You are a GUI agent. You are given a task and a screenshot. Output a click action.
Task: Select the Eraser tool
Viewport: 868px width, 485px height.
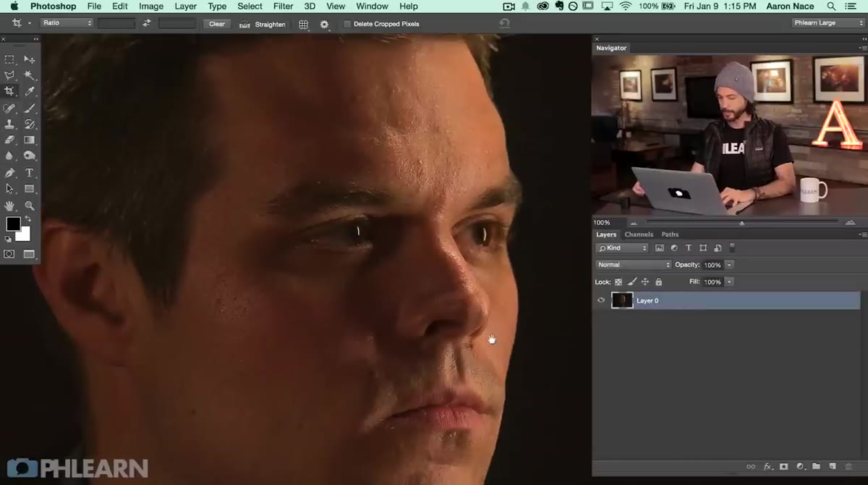click(x=9, y=140)
